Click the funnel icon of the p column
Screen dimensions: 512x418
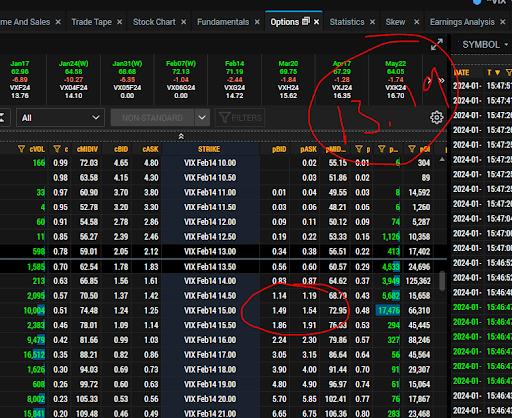(359, 149)
